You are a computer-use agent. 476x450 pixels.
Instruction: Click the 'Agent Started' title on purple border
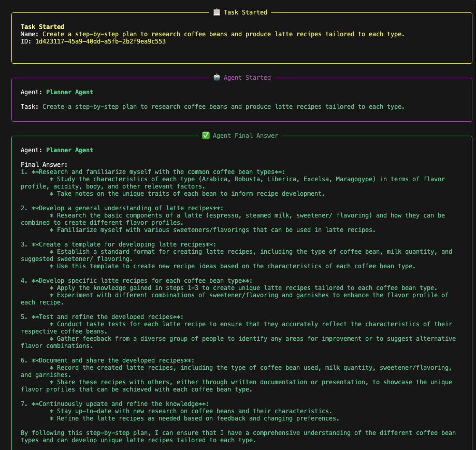247,78
